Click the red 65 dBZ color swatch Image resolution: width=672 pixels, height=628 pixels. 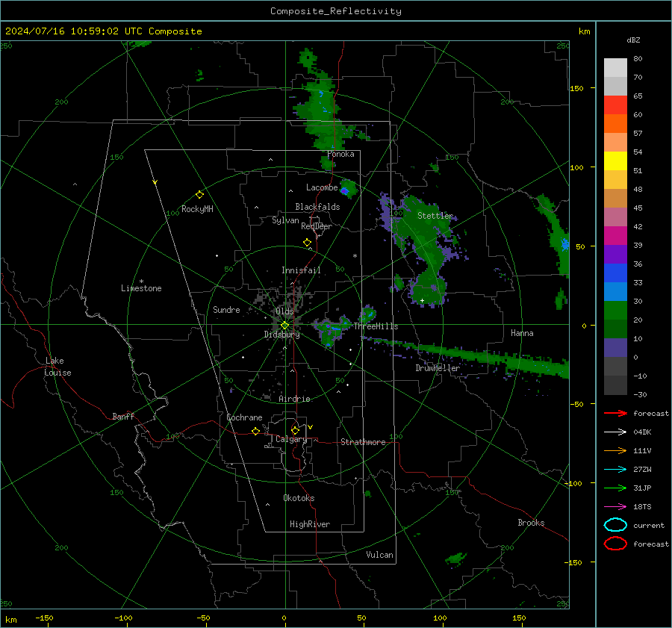tap(615, 105)
